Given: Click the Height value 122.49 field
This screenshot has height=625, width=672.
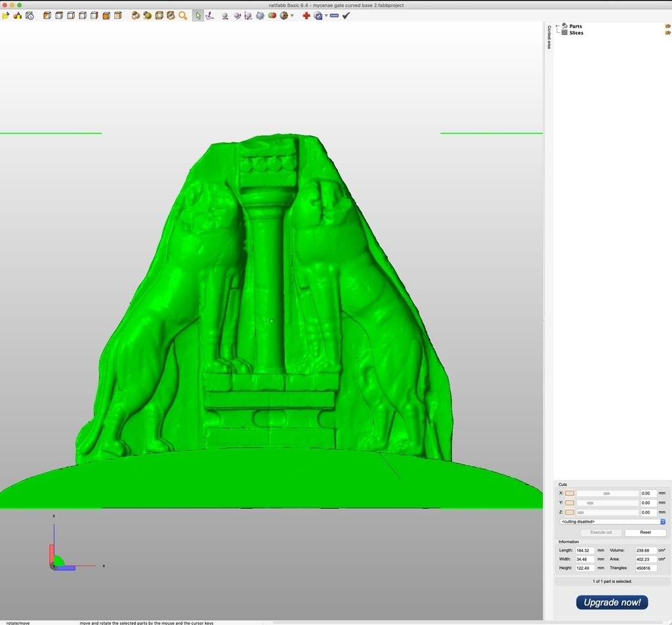Looking at the screenshot, I should coord(585,568).
